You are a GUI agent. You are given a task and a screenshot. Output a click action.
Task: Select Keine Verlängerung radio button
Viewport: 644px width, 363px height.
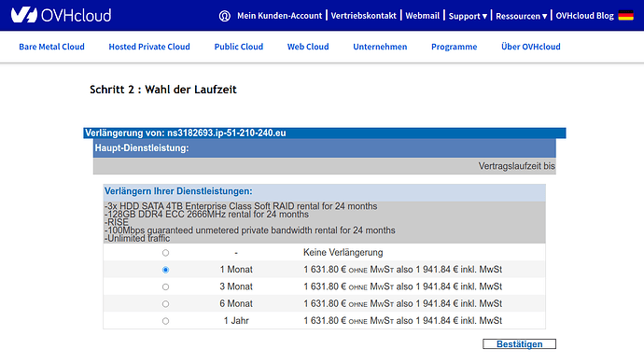coord(165,253)
